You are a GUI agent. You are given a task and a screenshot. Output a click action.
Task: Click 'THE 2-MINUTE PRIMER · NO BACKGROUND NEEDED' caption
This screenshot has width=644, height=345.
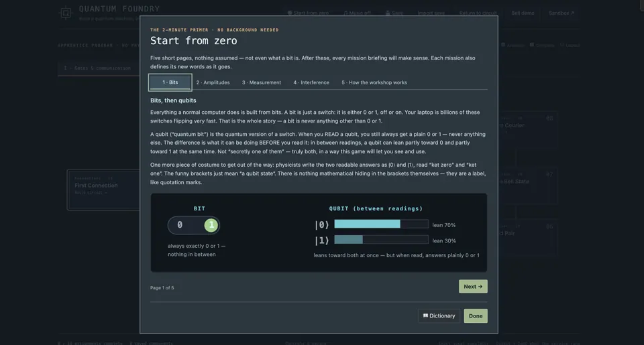point(215,29)
